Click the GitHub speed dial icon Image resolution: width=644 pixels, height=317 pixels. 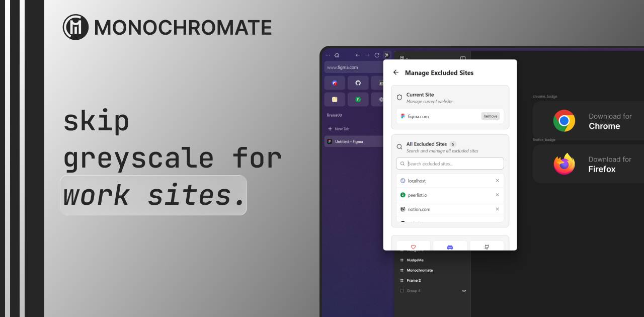click(x=358, y=83)
